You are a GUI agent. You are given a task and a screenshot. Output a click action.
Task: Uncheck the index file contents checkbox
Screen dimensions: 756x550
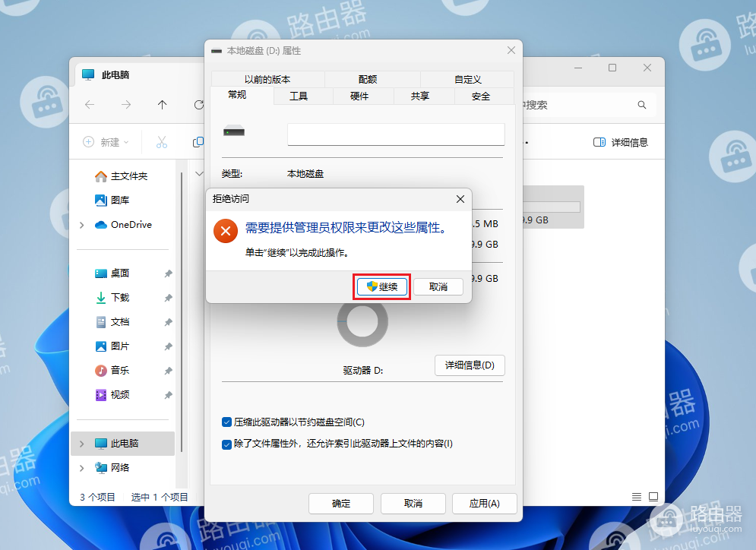pos(226,444)
